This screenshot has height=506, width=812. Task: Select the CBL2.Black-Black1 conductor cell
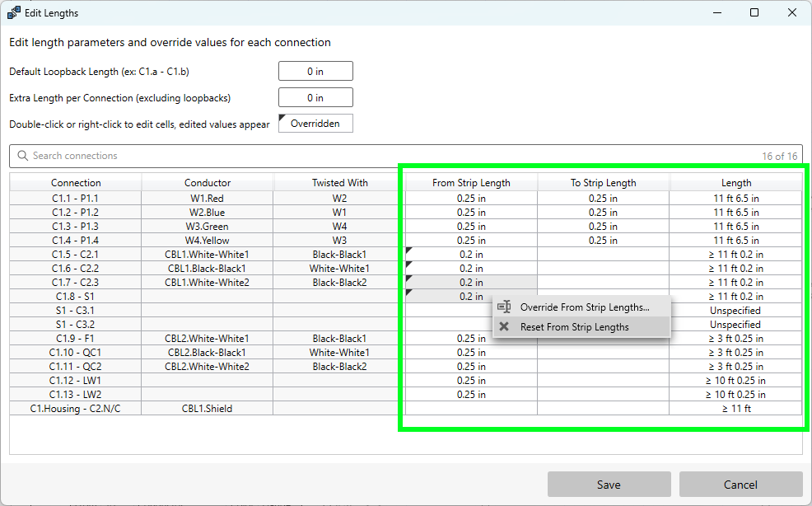click(208, 352)
